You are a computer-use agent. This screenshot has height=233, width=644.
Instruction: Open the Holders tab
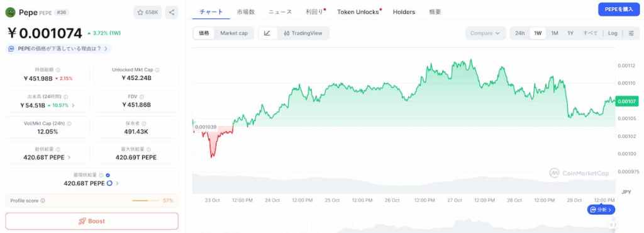[404, 12]
